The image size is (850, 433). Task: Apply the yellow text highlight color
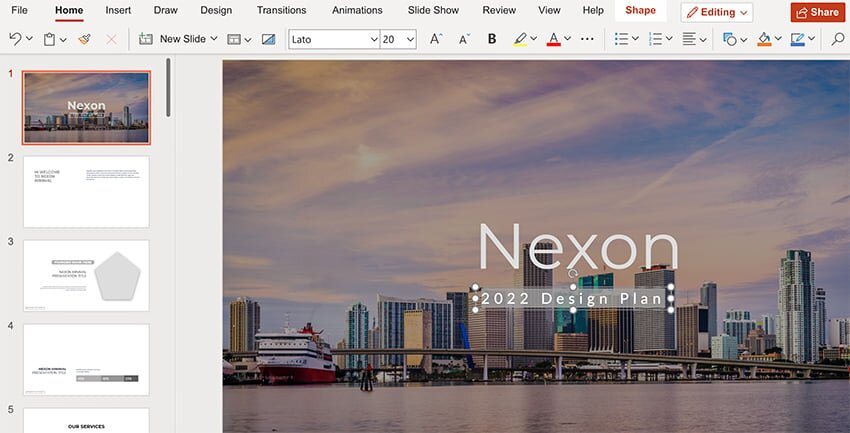click(x=519, y=39)
